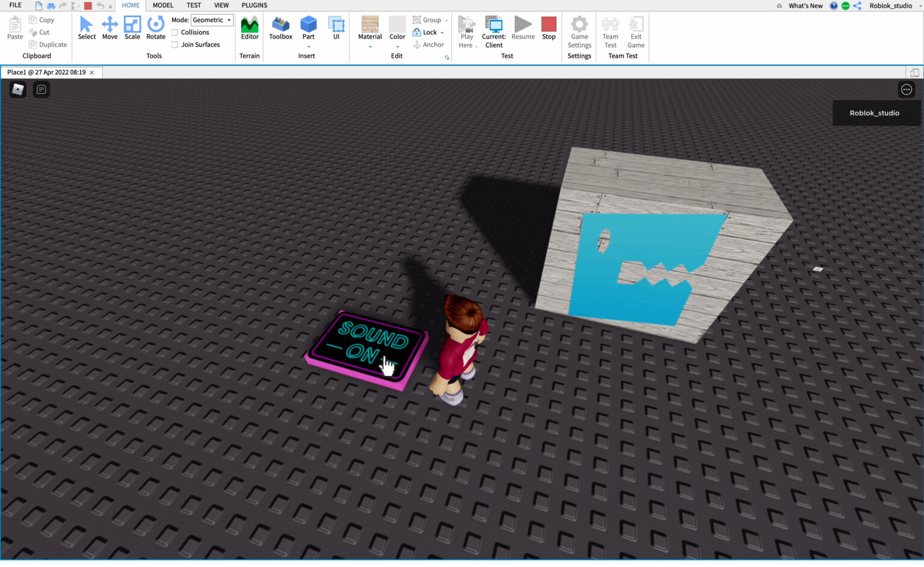924x567 pixels.
Task: Open the FILE menu
Action: click(x=14, y=5)
